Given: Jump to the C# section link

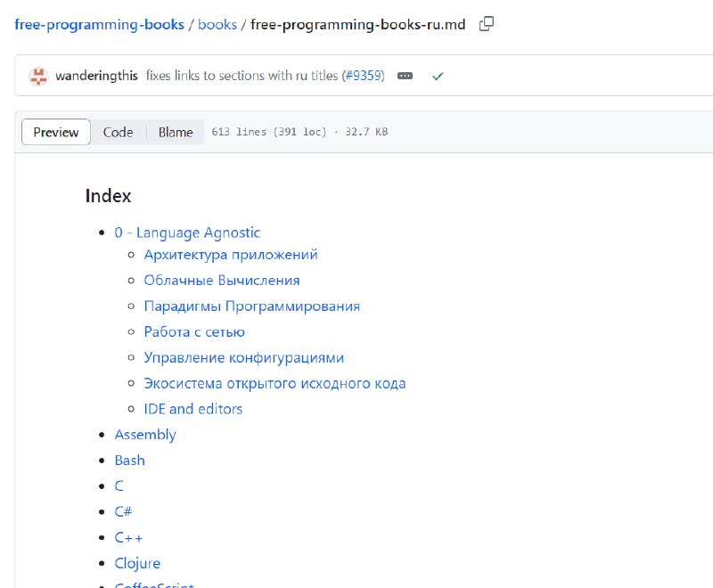Looking at the screenshot, I should [124, 512].
